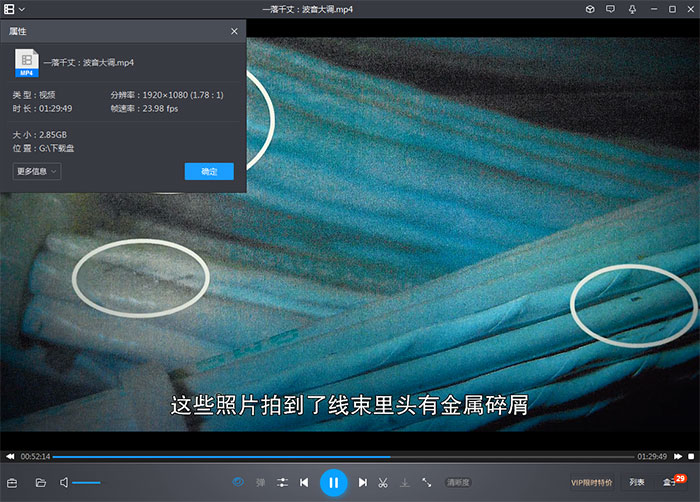Click the 确定 button in properties dialog
Viewport: 700px width, 502px height.
[x=209, y=171]
